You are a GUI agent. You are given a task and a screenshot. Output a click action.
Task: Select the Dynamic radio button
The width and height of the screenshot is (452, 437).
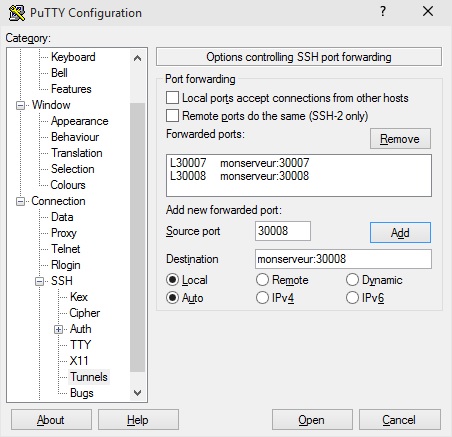pyautogui.click(x=352, y=280)
